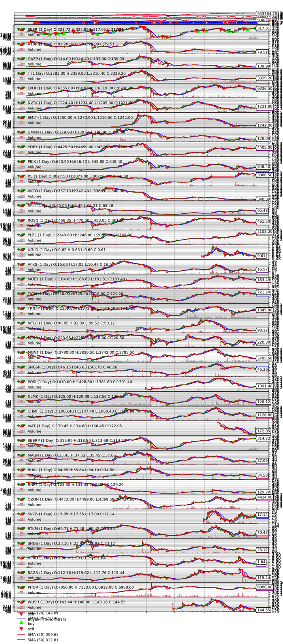Click the candlestick icon beside UGLD label

point(21,249)
